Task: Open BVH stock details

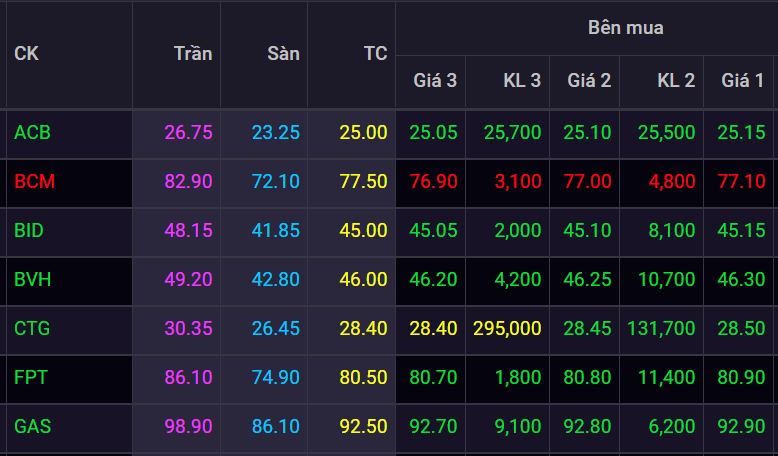Action: point(31,279)
